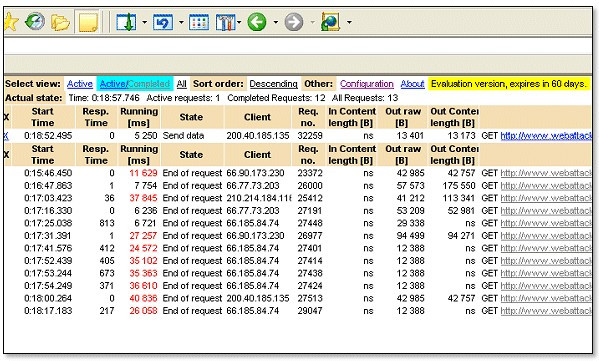
Task: Open URL link of request no. 26977
Action: tap(546, 236)
